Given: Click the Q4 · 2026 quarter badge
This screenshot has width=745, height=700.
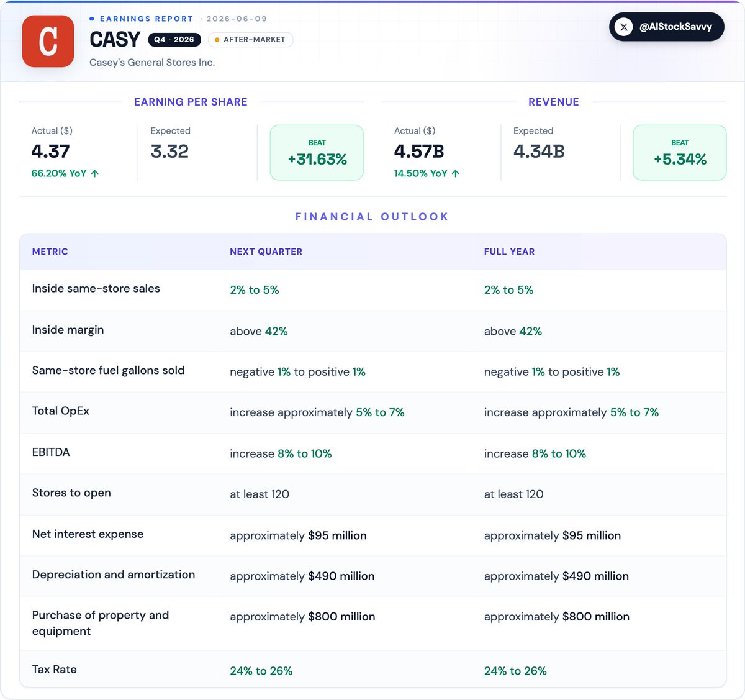Looking at the screenshot, I should tap(174, 39).
